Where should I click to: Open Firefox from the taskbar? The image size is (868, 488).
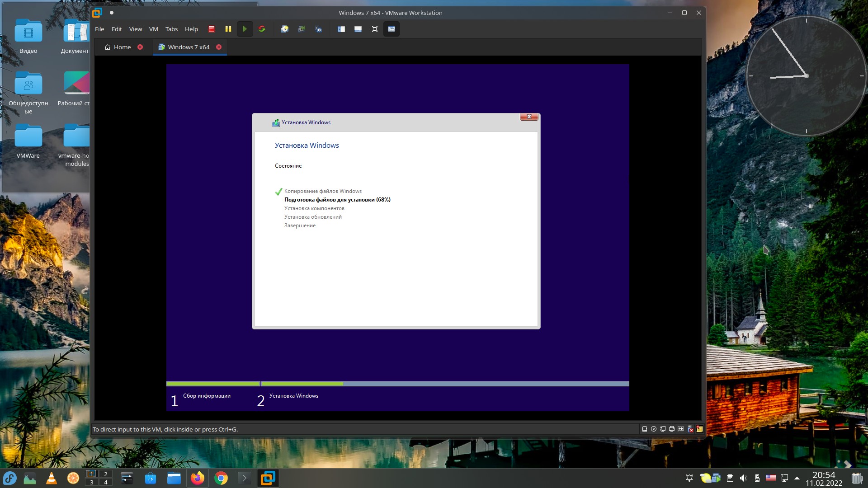click(x=198, y=478)
